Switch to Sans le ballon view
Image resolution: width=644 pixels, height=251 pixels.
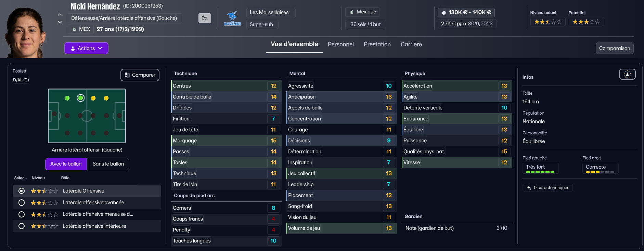[x=108, y=164]
